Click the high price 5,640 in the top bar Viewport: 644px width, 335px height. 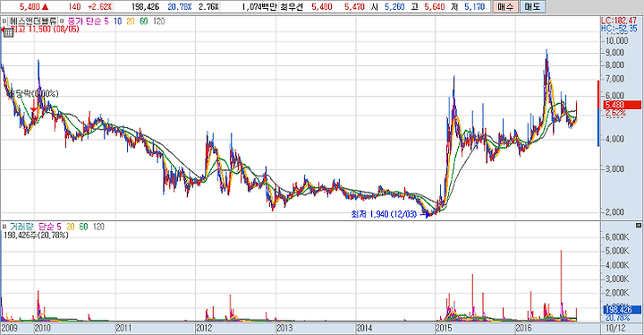tap(435, 7)
